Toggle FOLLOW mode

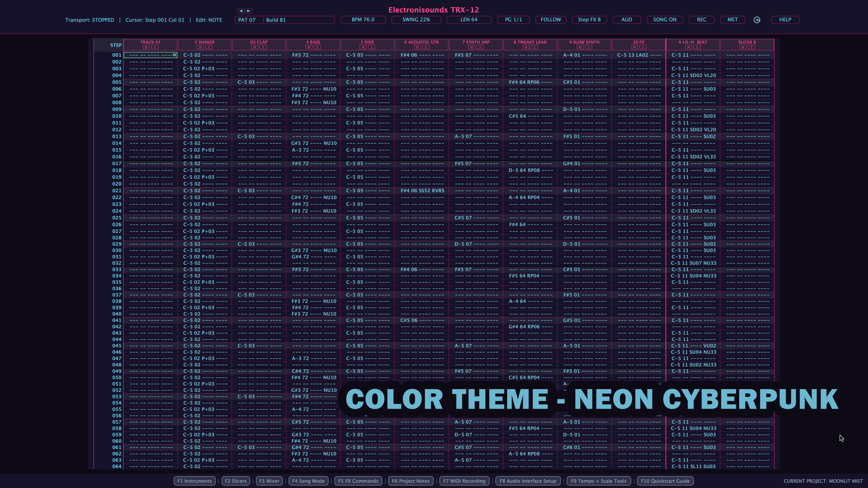(551, 20)
